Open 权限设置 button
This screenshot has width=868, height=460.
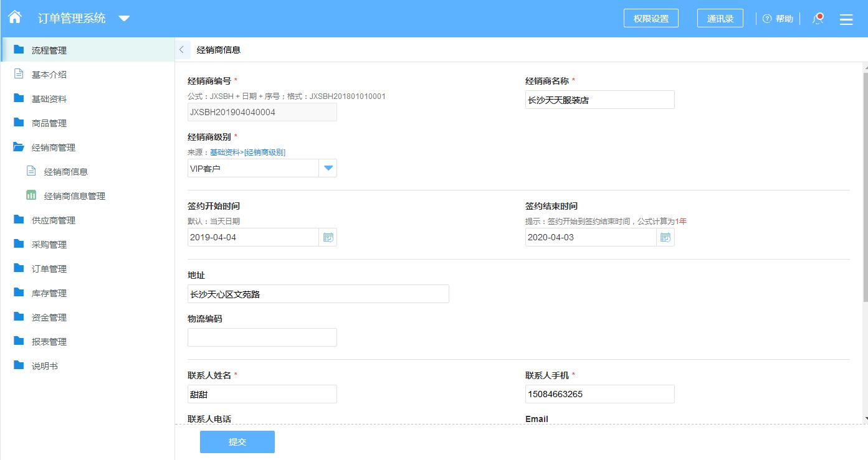(651, 19)
